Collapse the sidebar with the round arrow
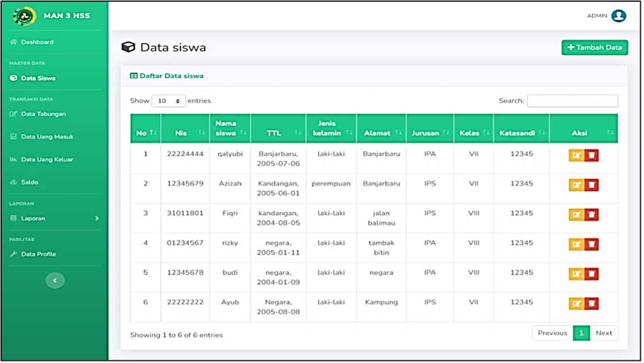The image size is (644, 363). click(x=55, y=280)
